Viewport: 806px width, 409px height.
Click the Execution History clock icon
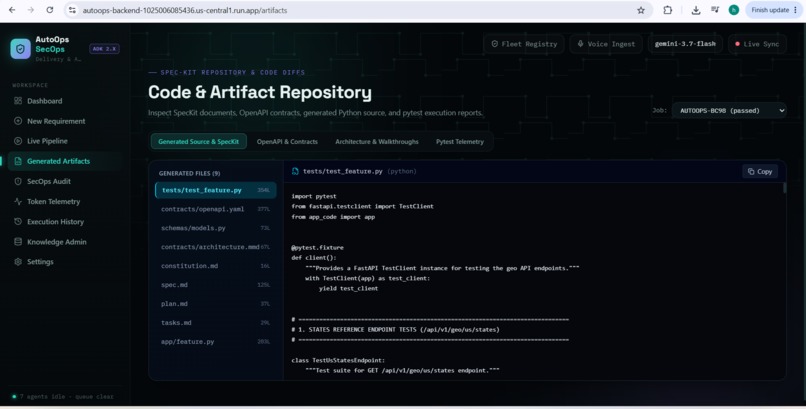click(x=18, y=221)
